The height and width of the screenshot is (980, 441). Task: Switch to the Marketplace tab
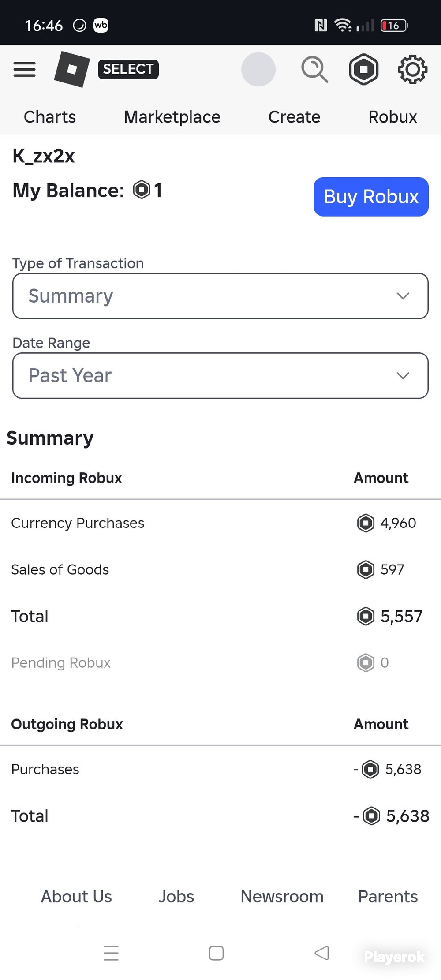pyautogui.click(x=172, y=117)
